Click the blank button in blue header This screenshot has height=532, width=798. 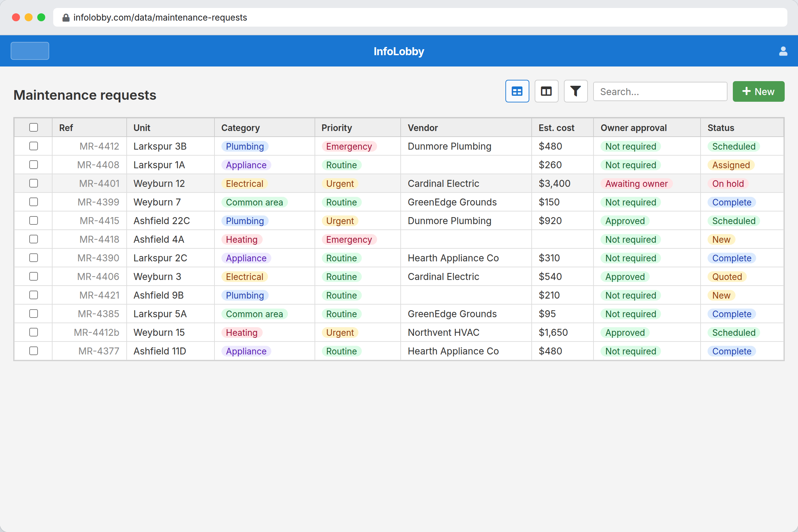30,51
